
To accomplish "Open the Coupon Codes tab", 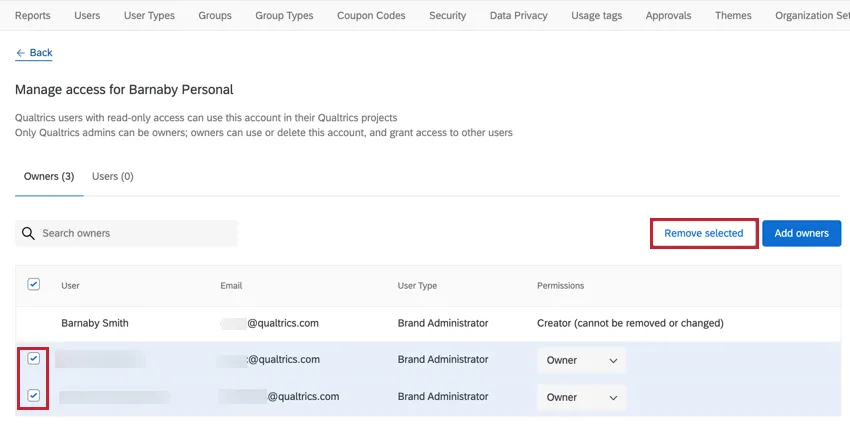I will 371,15.
